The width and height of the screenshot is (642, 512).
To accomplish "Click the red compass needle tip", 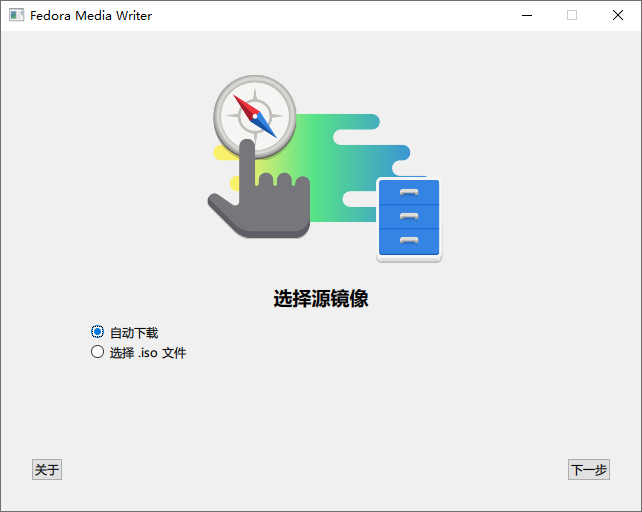I will coord(238,100).
